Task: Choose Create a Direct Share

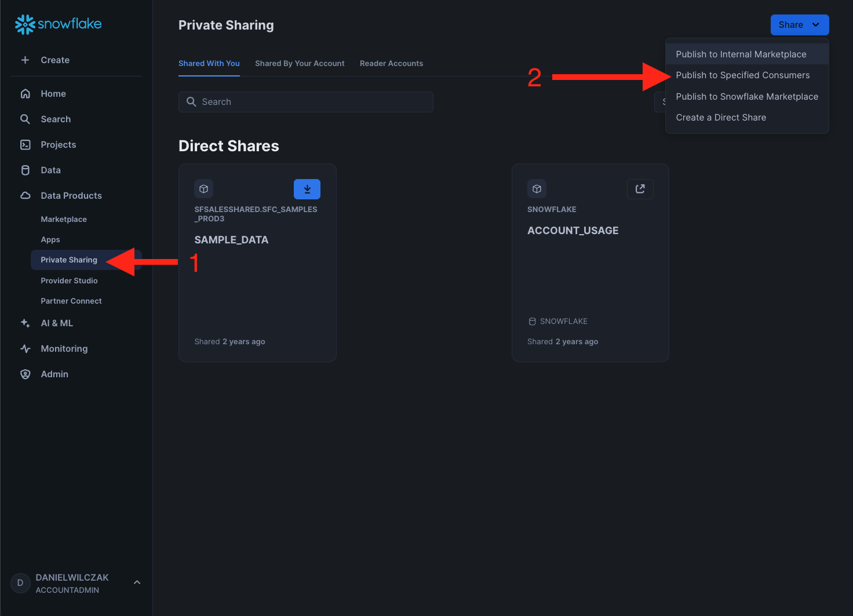Action: coord(720,118)
